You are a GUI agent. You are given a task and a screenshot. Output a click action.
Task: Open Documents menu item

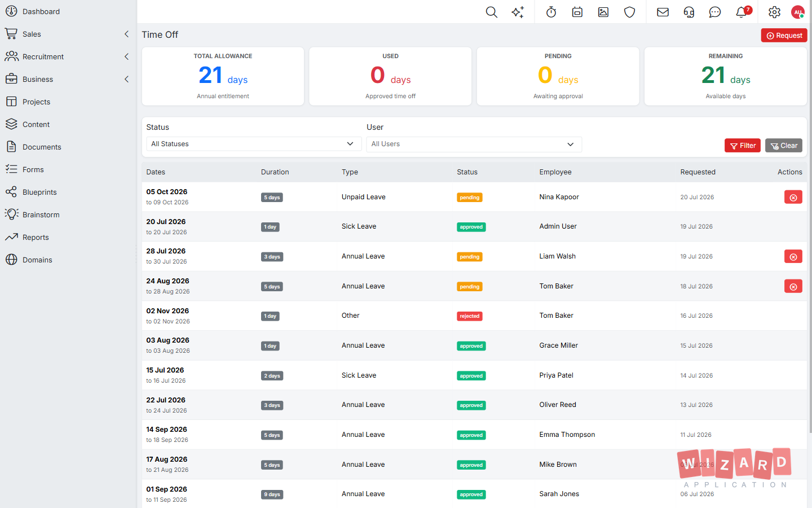tap(42, 147)
